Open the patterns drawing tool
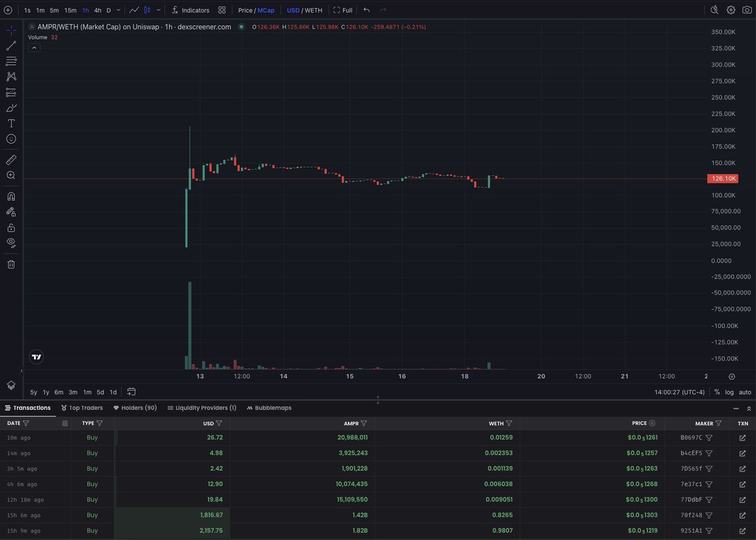 [11, 77]
